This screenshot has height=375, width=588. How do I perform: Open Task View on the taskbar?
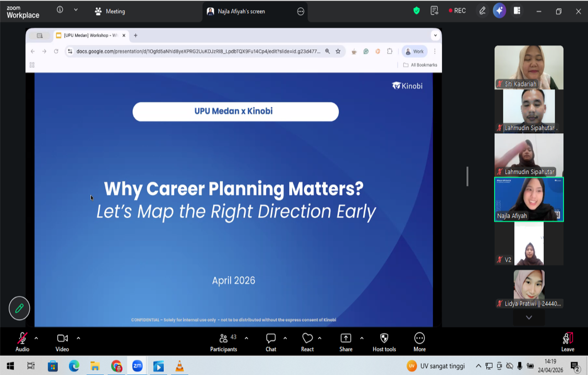click(x=31, y=366)
